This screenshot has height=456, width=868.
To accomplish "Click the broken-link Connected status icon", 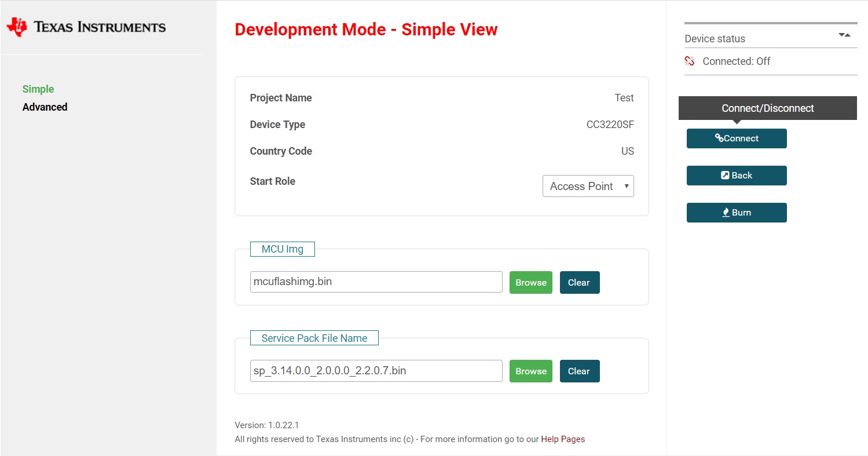I will point(689,61).
